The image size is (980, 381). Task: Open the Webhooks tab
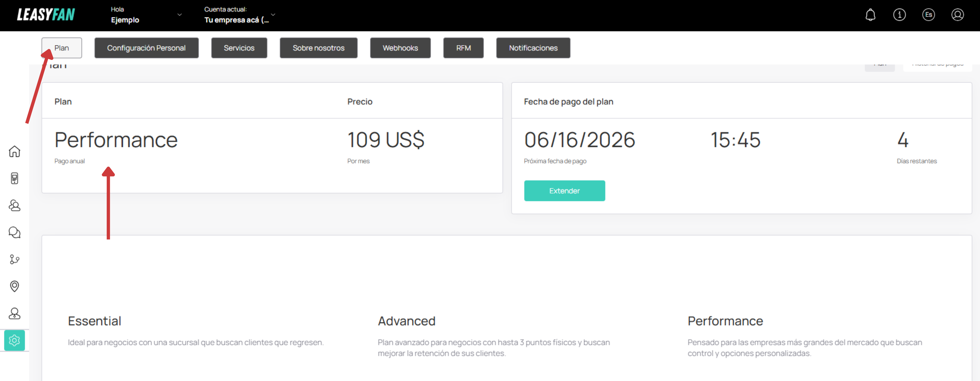(x=400, y=48)
